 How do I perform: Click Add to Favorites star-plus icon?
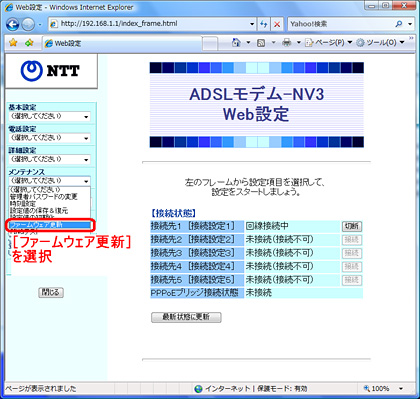29,43
